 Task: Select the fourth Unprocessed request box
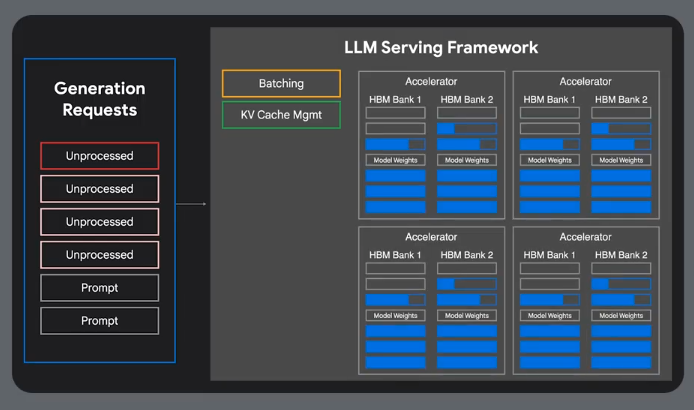99,255
